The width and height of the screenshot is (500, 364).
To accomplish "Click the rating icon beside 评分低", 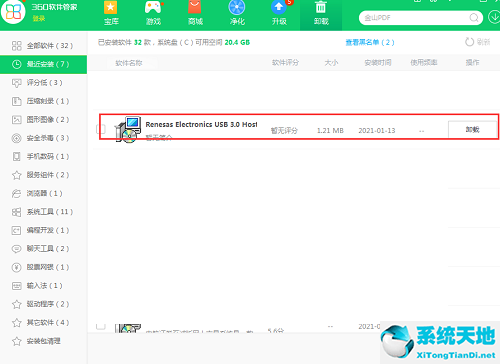I will 16,83.
